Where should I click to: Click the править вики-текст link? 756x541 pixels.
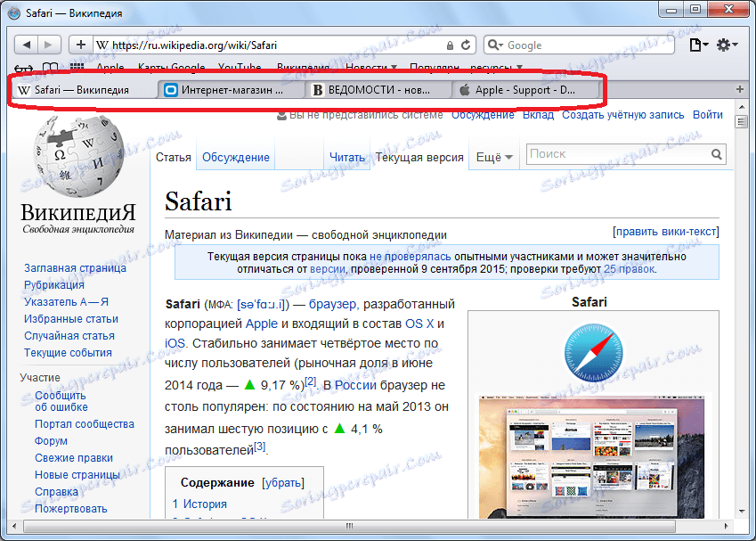tap(666, 232)
